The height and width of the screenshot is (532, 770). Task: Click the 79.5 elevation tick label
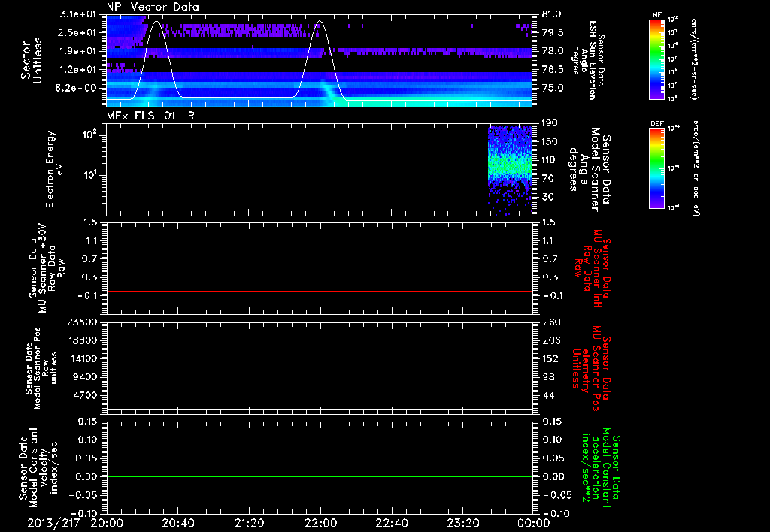[552, 32]
